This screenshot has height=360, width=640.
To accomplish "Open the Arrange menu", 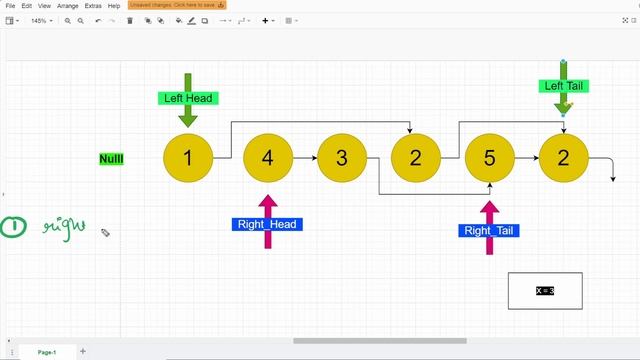I will coord(68,6).
